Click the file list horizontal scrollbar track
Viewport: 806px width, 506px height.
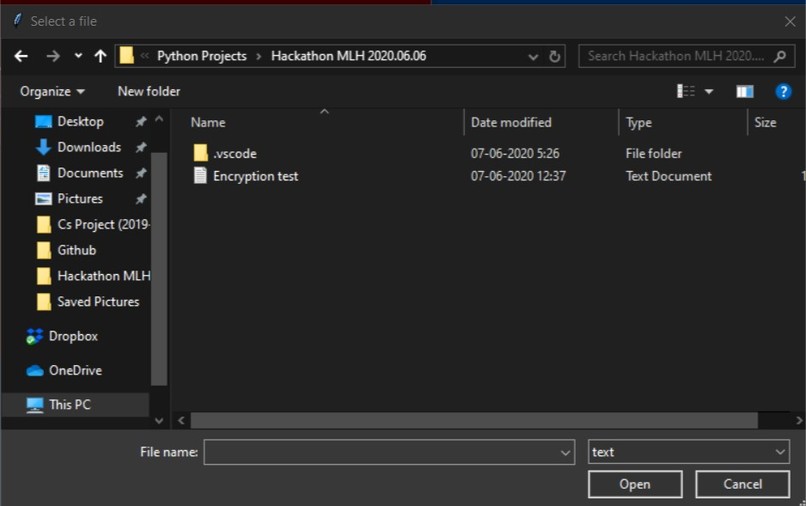tap(474, 420)
